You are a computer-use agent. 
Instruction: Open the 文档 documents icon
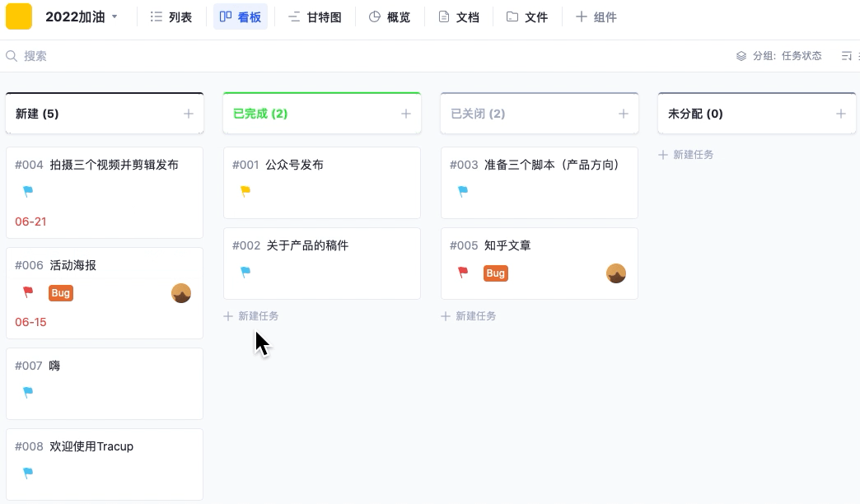442,16
